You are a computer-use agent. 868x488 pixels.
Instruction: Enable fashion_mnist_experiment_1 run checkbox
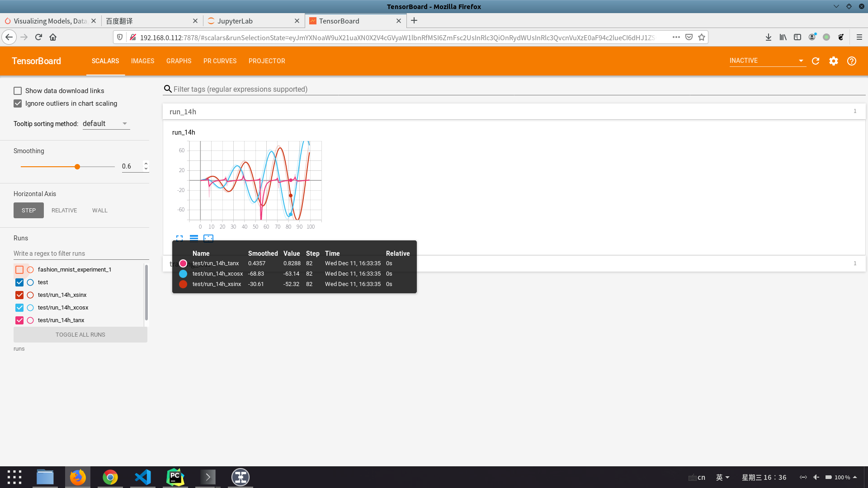(19, 270)
